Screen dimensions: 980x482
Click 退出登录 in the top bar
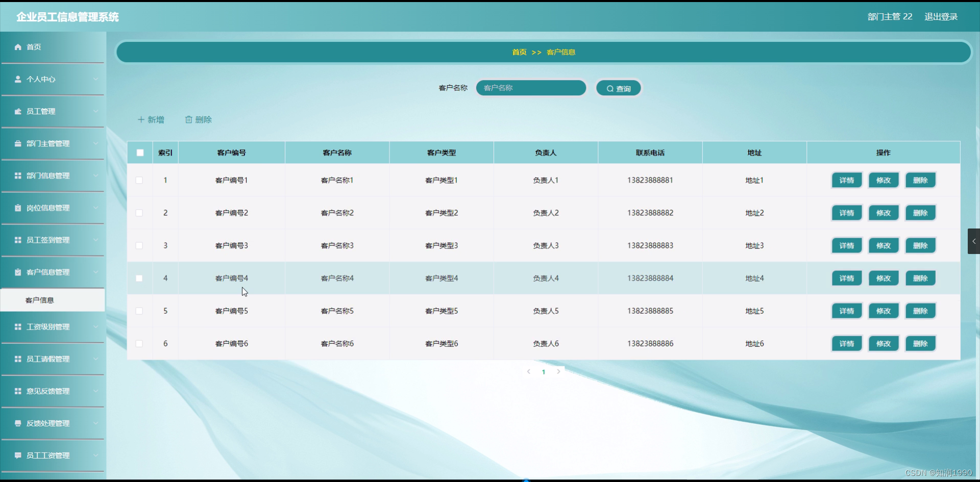pos(941,16)
